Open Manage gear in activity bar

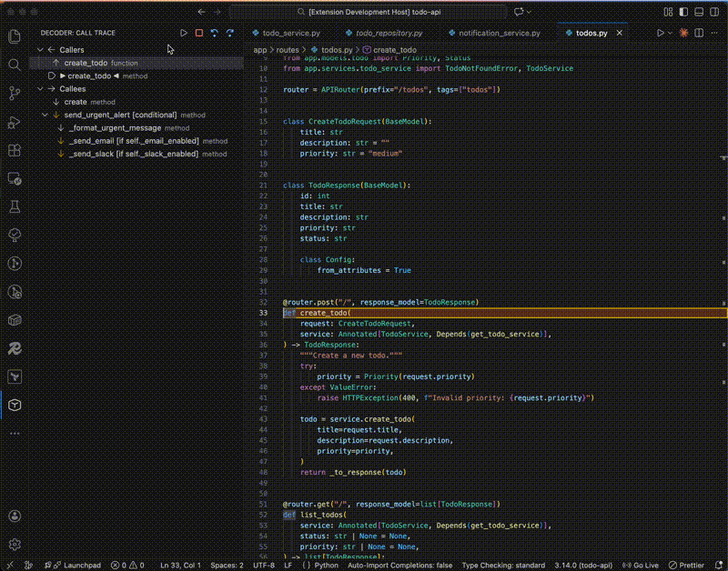[x=15, y=544]
